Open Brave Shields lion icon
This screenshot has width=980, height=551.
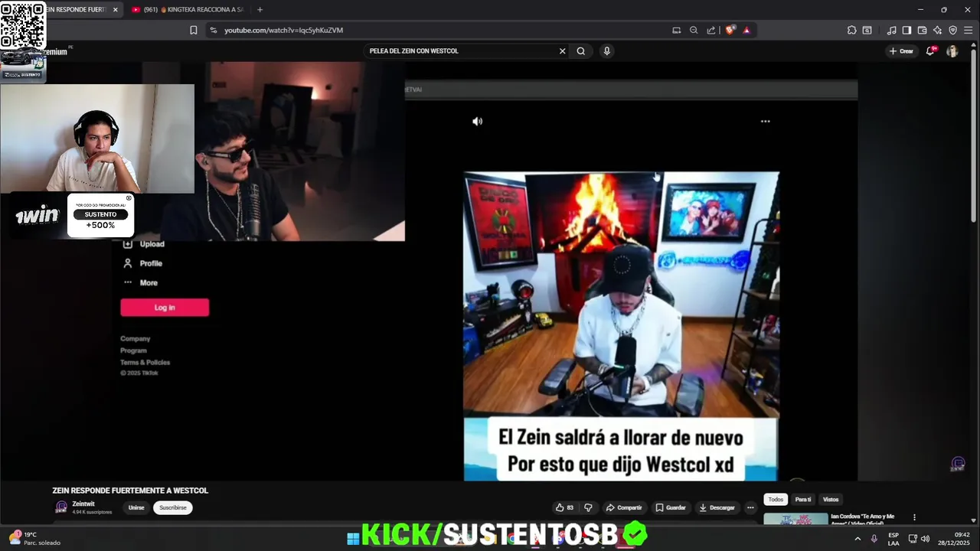730,30
